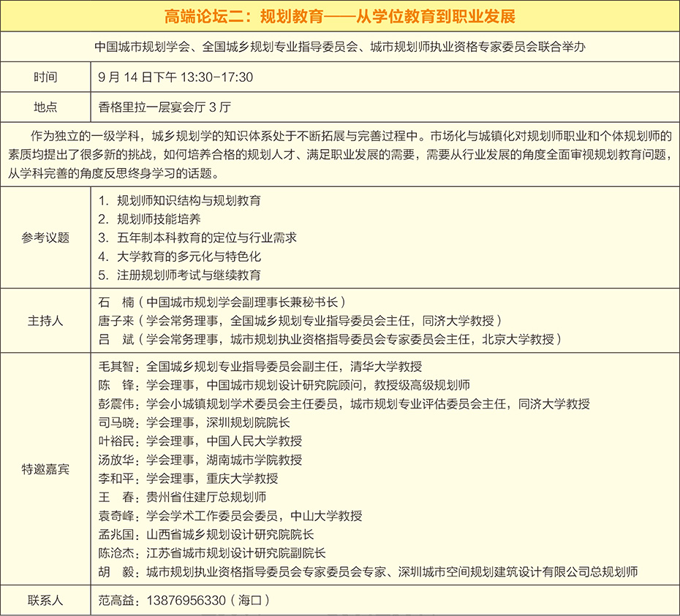The width and height of the screenshot is (680, 616).
Task: Click guest 毛其智's entry
Action: point(260,367)
